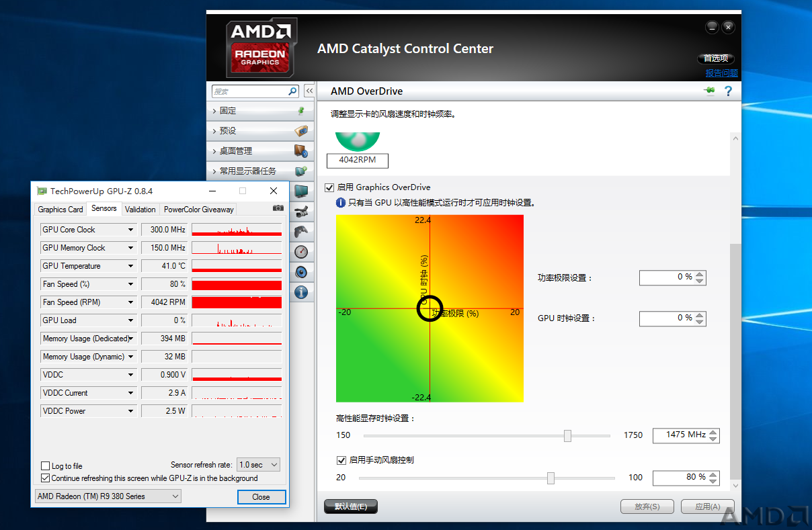This screenshot has height=530, width=812.
Task: Open the audio speaker icon in the sidebar
Action: pyautogui.click(x=301, y=272)
